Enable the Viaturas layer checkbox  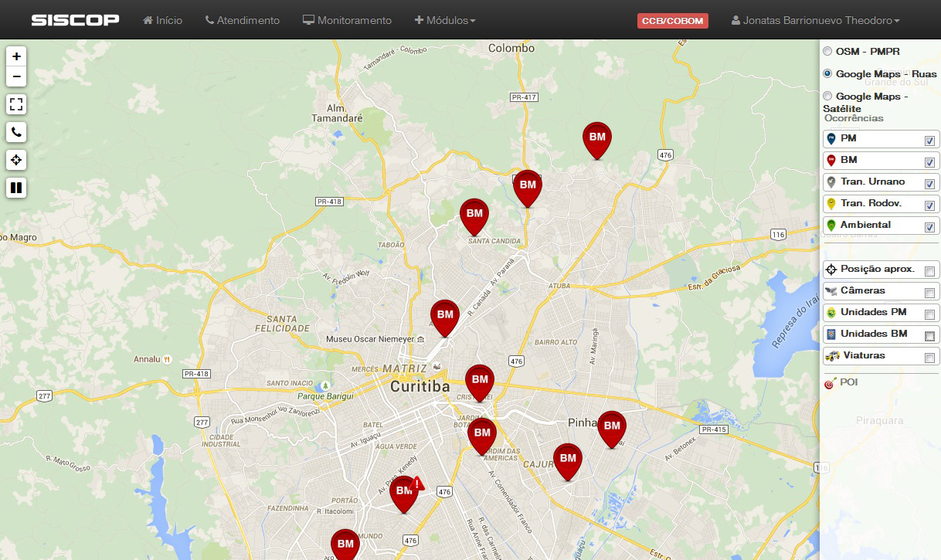click(x=929, y=358)
